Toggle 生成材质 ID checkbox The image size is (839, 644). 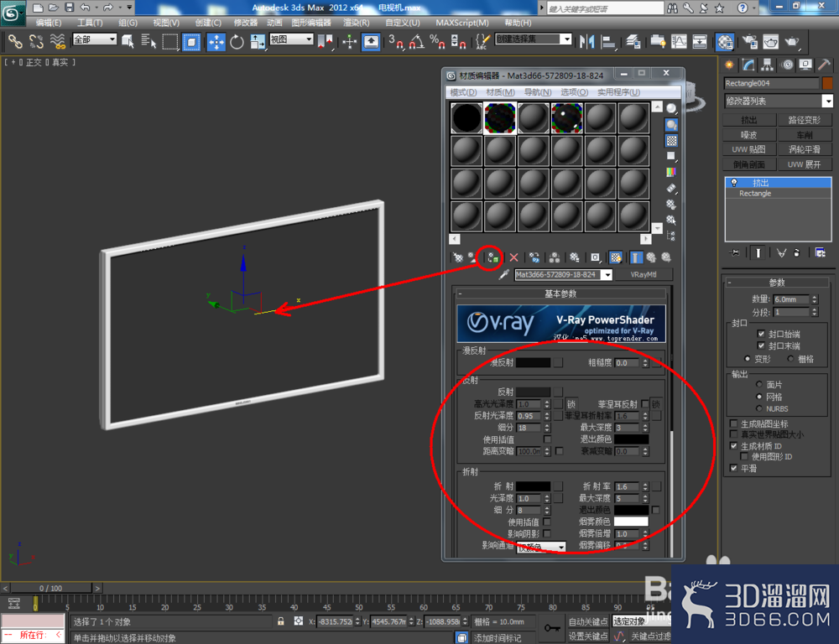pos(733,446)
